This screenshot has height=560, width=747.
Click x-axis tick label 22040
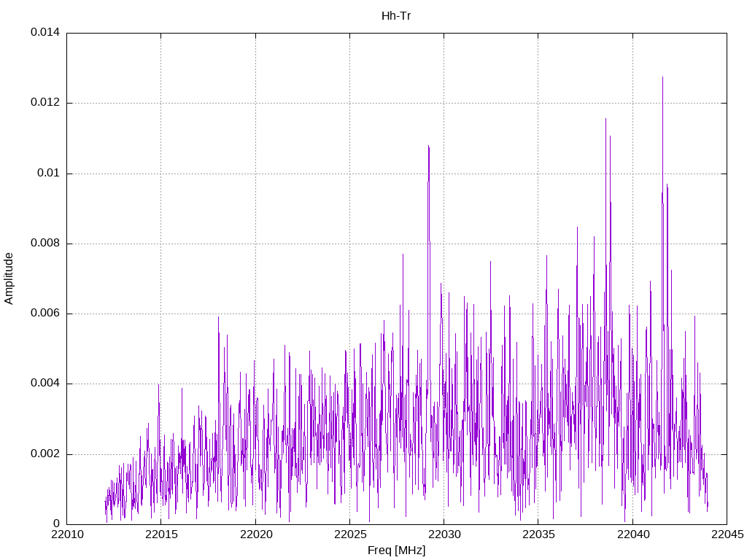633,534
